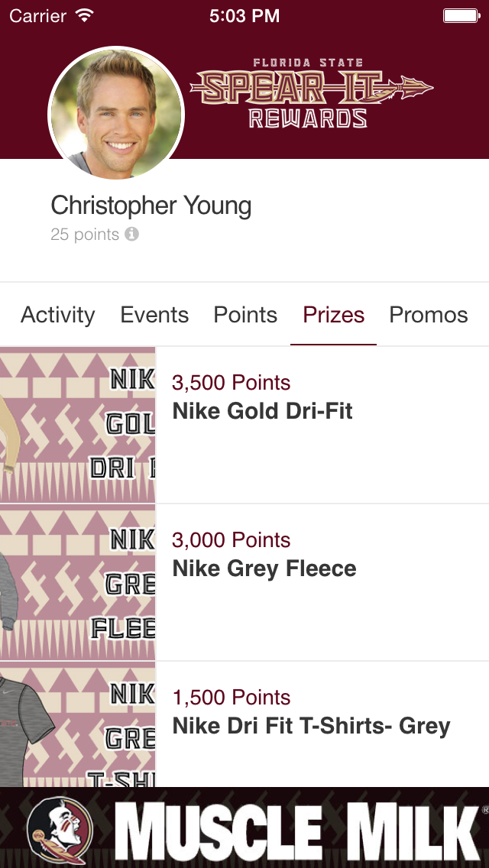
Task: Switch to the Activity tab
Action: tap(57, 315)
